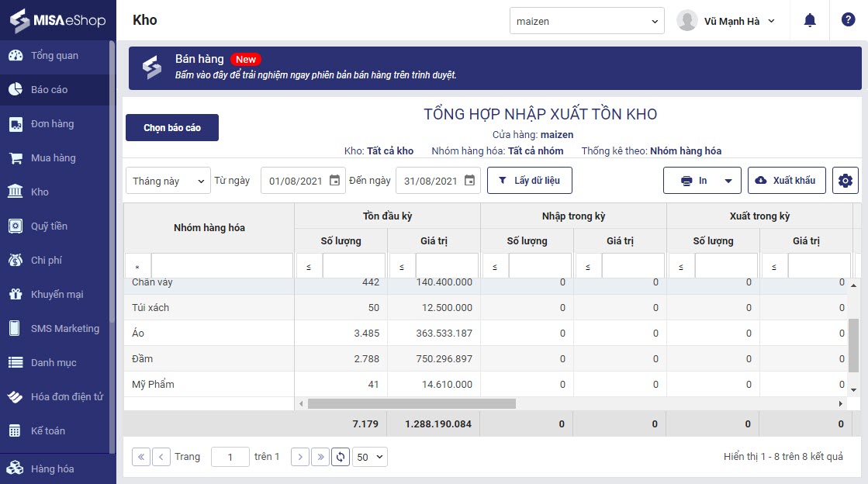Open the Đến ngày calendar picker icon
This screenshot has height=484, width=868.
click(469, 181)
